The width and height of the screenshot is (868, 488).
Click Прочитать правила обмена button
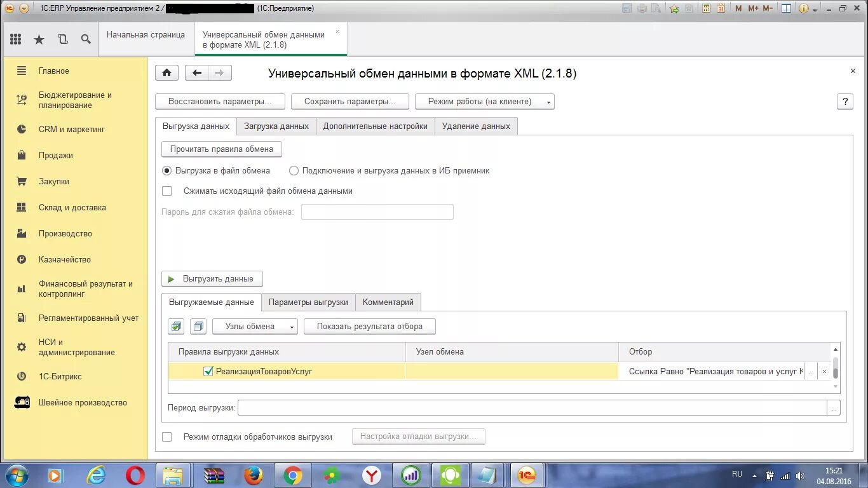222,149
